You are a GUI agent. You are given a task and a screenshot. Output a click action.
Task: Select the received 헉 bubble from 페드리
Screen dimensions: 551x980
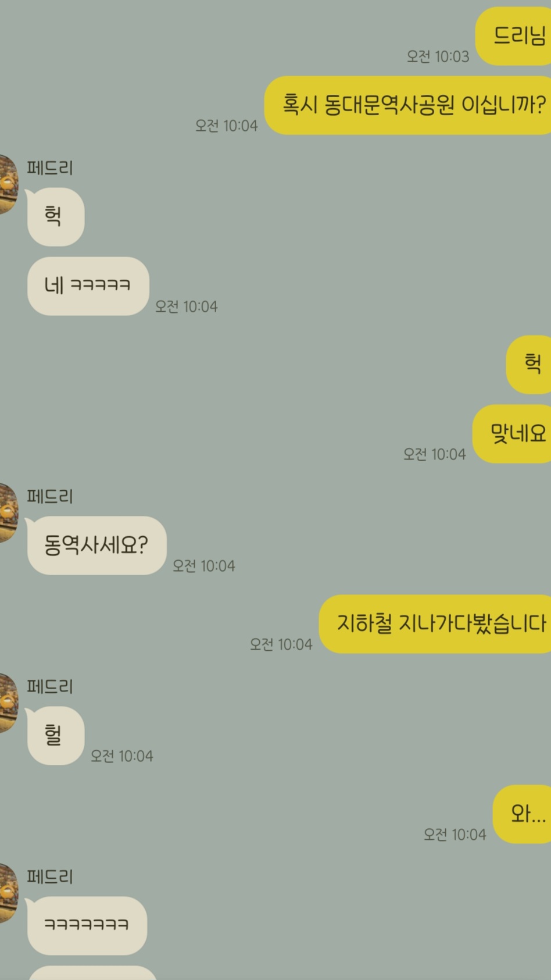[x=55, y=216]
